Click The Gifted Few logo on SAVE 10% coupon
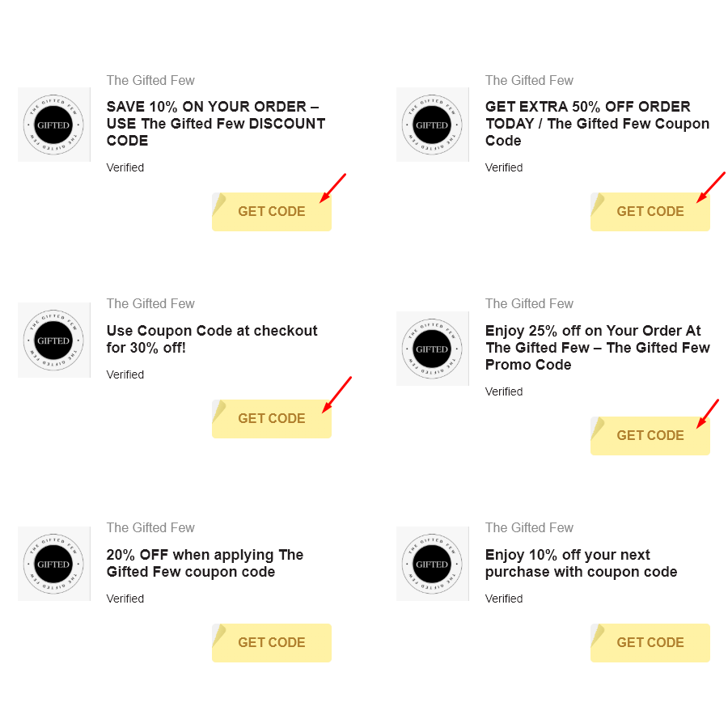Viewport: 728px width, 715px height. 53,125
